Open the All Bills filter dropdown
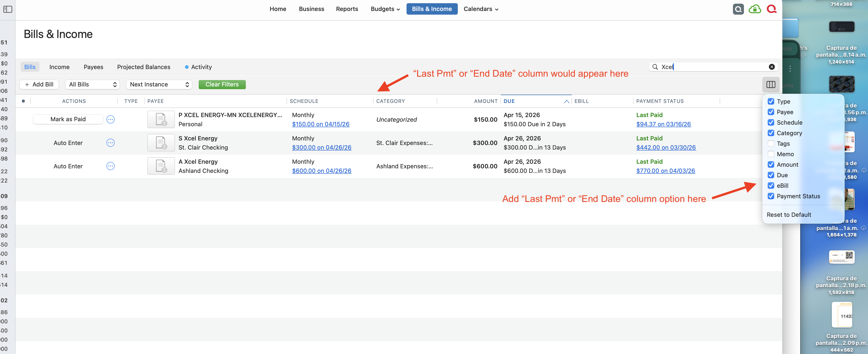The height and width of the screenshot is (354, 868). (92, 84)
